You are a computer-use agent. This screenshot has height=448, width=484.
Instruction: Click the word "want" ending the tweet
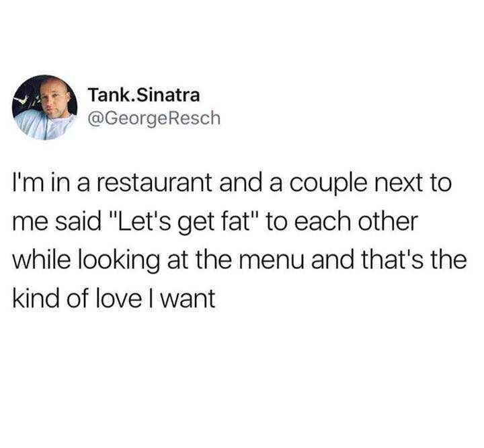[x=188, y=299]
